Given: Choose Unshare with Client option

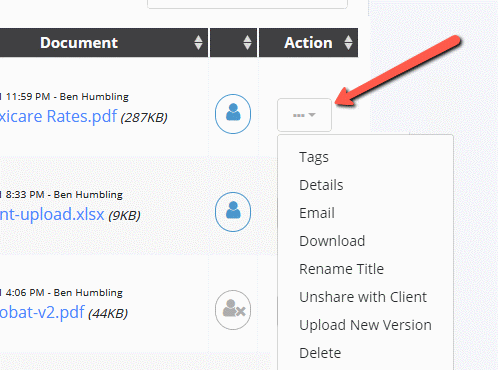Looking at the screenshot, I should click(363, 297).
